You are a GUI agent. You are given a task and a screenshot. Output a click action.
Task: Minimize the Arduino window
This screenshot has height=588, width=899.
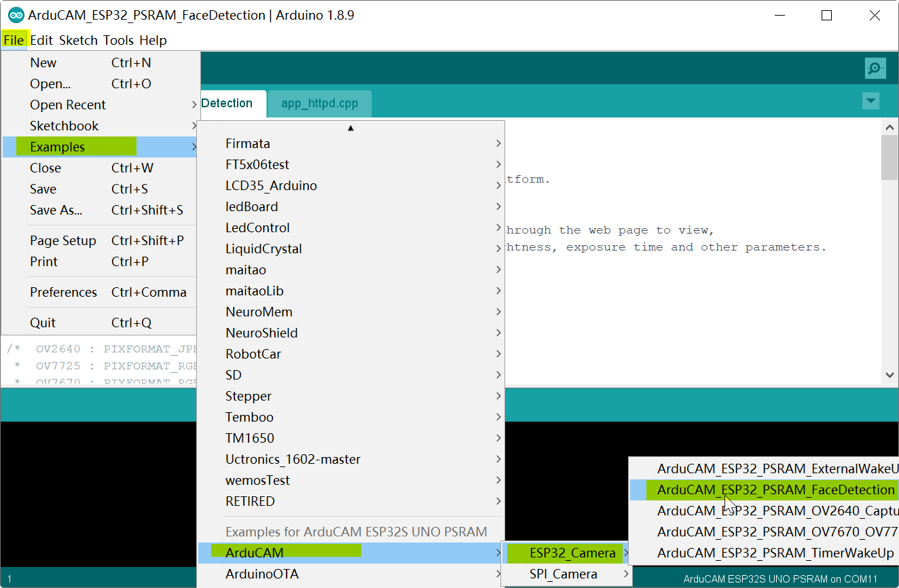[779, 16]
